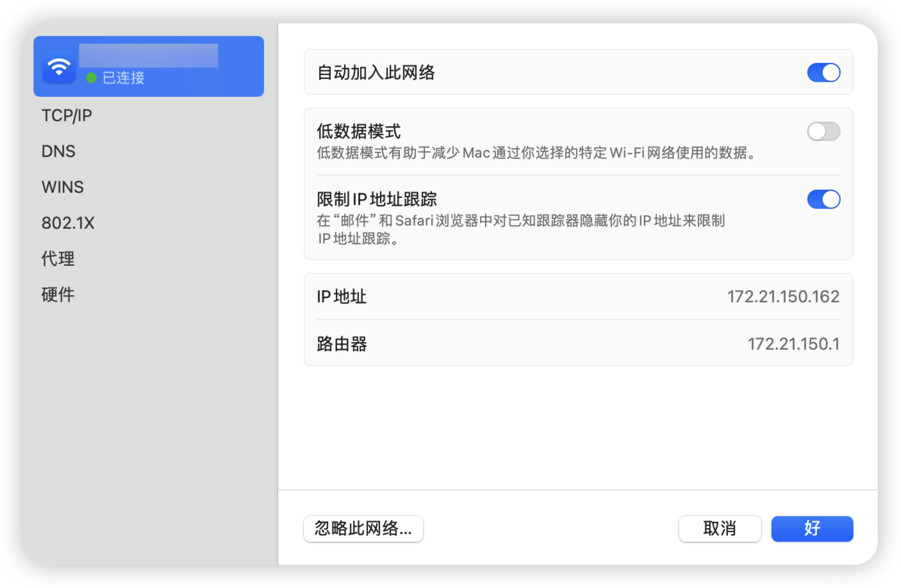The image size is (901, 588).
Task: Turn off 限制 IP 地址跟踪 toggle
Action: point(823,199)
